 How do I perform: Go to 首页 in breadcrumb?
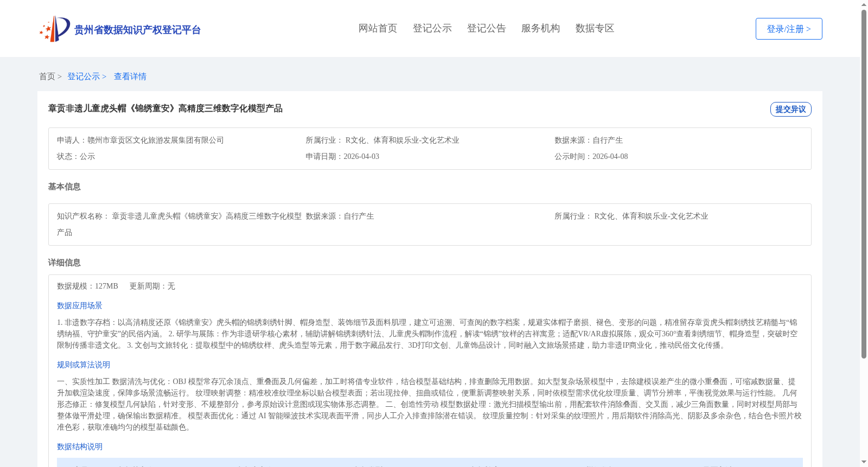(x=47, y=76)
